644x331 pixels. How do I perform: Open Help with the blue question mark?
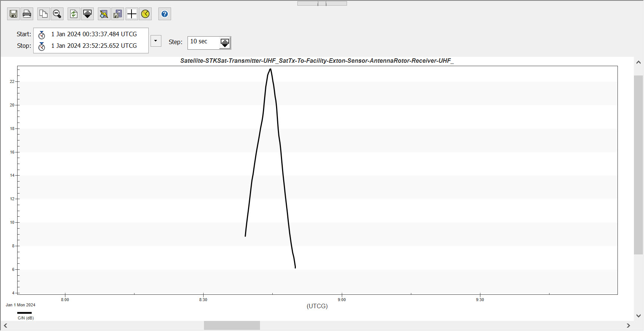tap(165, 14)
